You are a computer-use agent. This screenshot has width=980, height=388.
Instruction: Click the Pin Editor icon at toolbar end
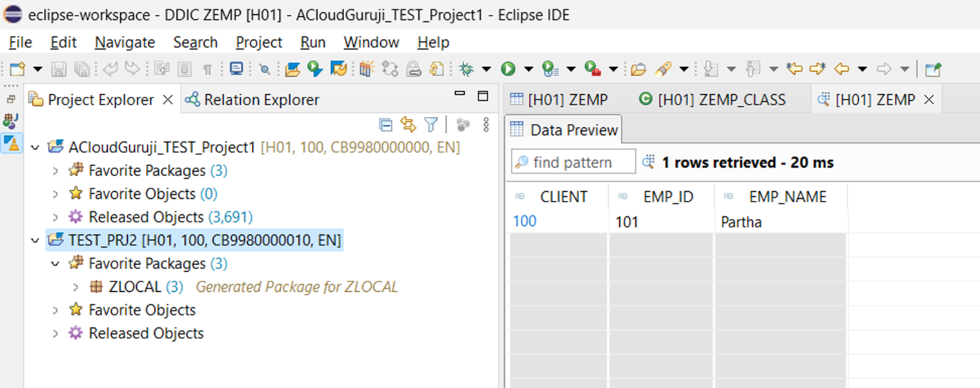(933, 68)
